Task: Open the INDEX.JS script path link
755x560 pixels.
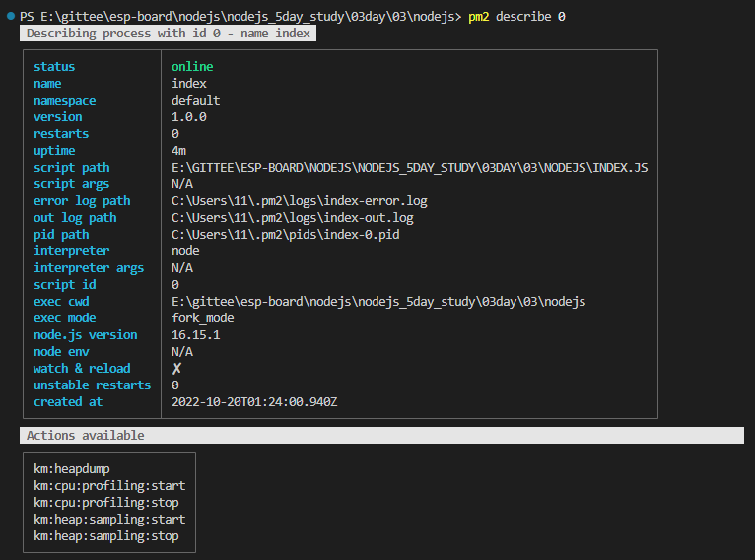Action: [x=409, y=168]
